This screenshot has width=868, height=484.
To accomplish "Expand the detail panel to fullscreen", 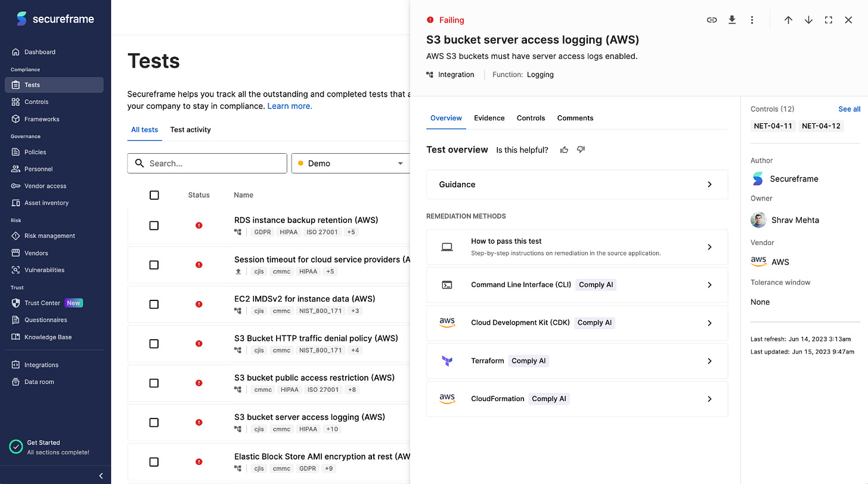I will pyautogui.click(x=829, y=20).
